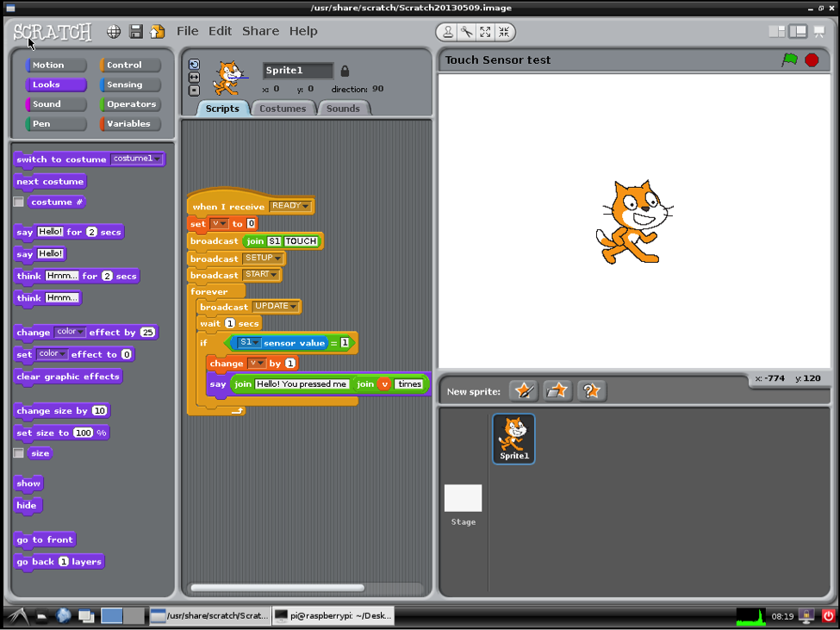Image resolution: width=840 pixels, height=630 pixels.
Task: Open the Edit menu
Action: point(221,31)
